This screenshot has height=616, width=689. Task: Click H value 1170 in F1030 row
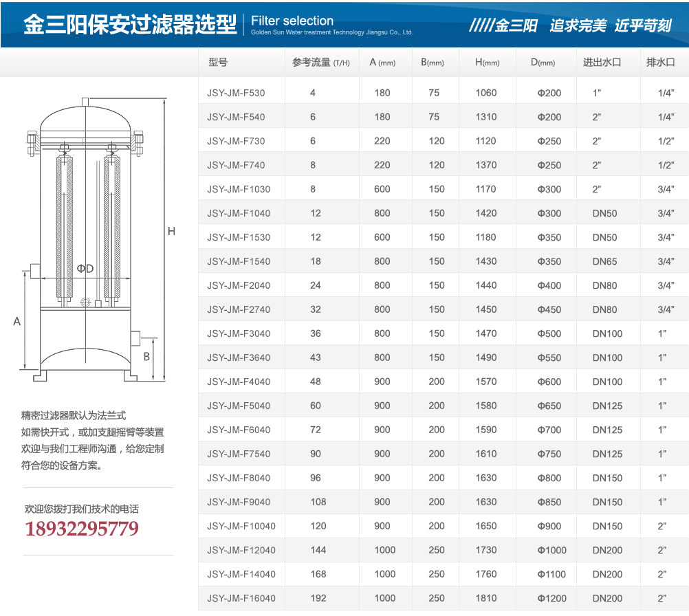point(486,189)
